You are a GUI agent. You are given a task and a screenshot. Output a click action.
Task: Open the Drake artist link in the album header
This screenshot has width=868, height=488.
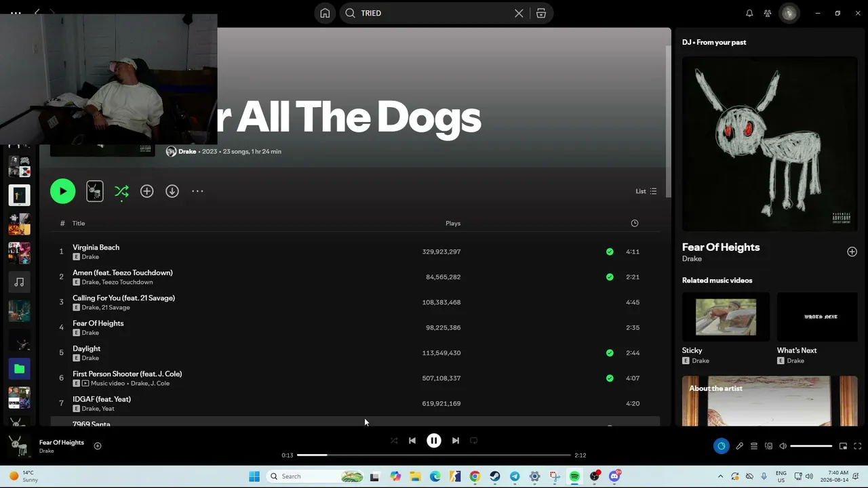click(x=187, y=151)
